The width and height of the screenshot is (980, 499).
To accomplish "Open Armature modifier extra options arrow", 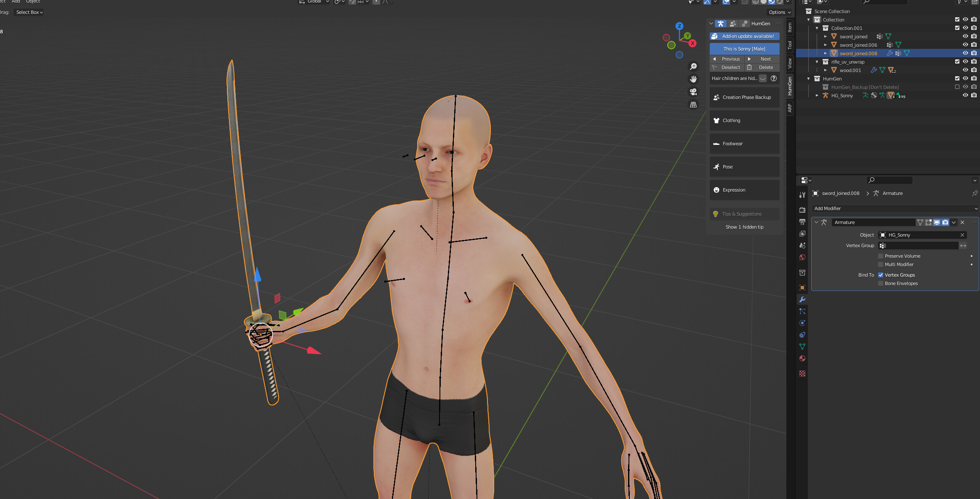I will [x=954, y=222].
